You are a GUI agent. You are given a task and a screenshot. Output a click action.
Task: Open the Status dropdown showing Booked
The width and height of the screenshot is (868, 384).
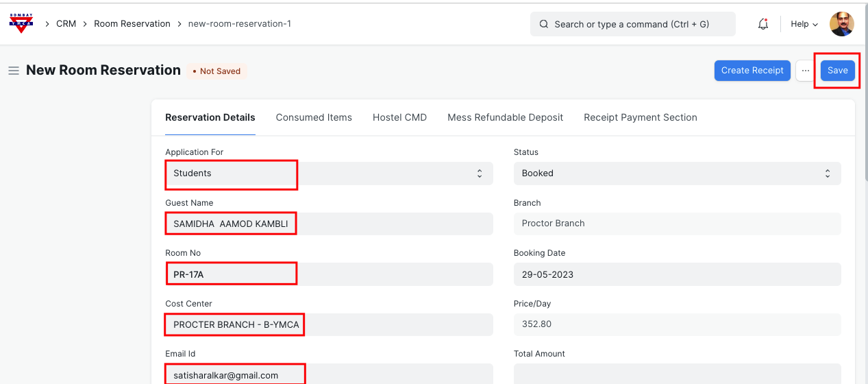(677, 173)
